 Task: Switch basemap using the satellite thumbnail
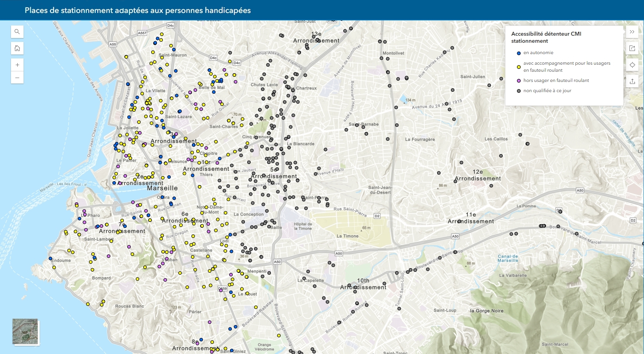tap(26, 332)
